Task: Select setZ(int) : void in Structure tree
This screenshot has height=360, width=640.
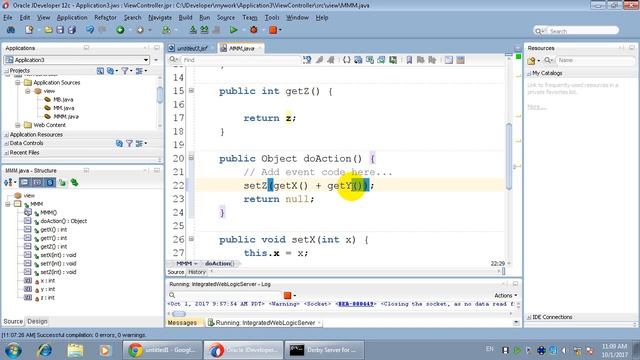Action: (58, 272)
